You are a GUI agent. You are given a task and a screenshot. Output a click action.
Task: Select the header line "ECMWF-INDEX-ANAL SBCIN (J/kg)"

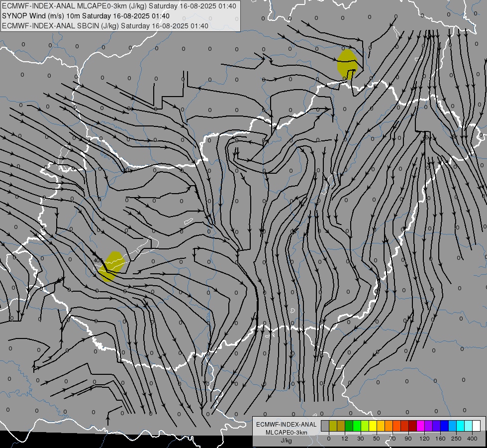coord(105,26)
